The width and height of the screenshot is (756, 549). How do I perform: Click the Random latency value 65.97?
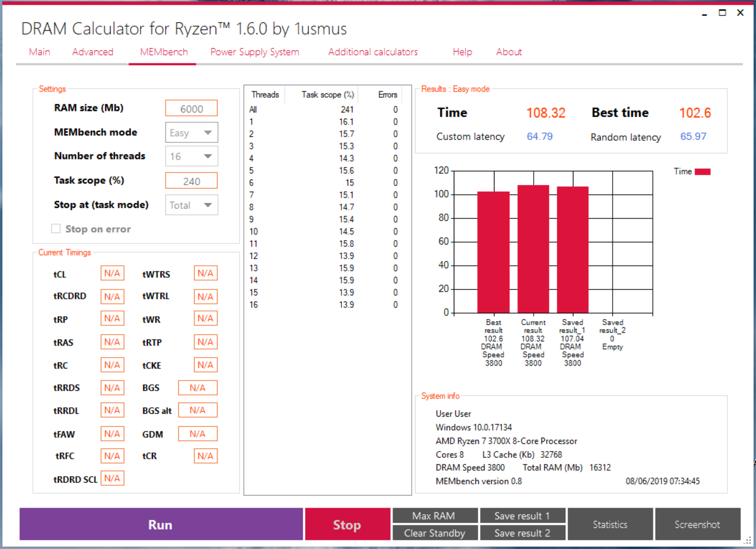[x=693, y=137]
